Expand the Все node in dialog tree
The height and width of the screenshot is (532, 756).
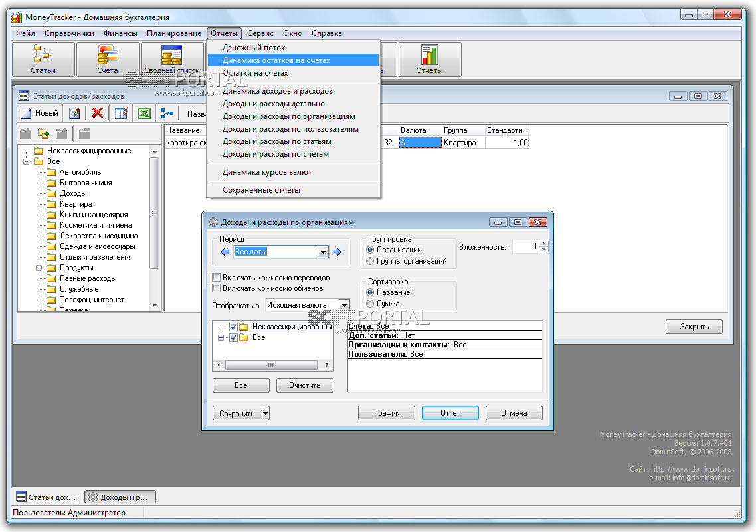click(x=221, y=337)
